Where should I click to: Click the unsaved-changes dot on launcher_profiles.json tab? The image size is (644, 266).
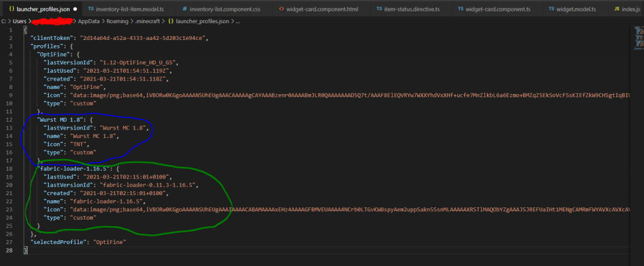pos(75,10)
